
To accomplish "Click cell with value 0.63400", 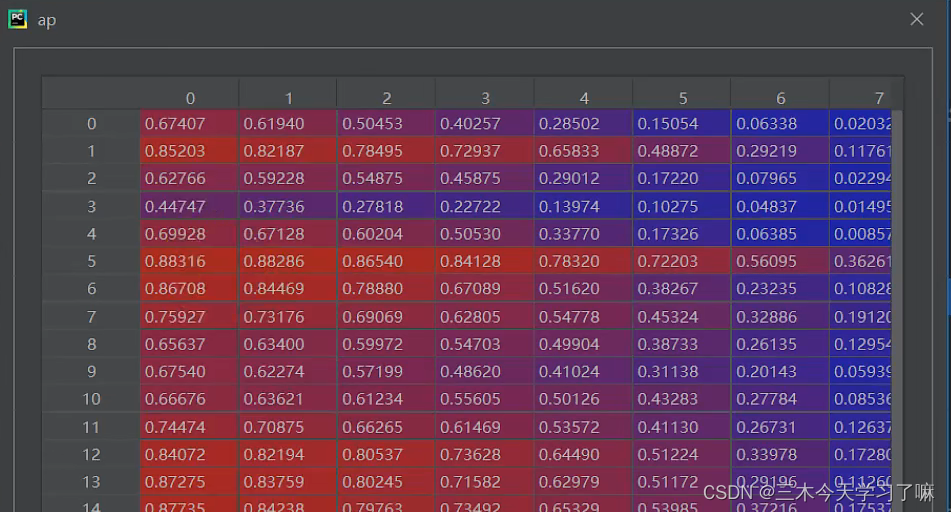I will [x=288, y=344].
